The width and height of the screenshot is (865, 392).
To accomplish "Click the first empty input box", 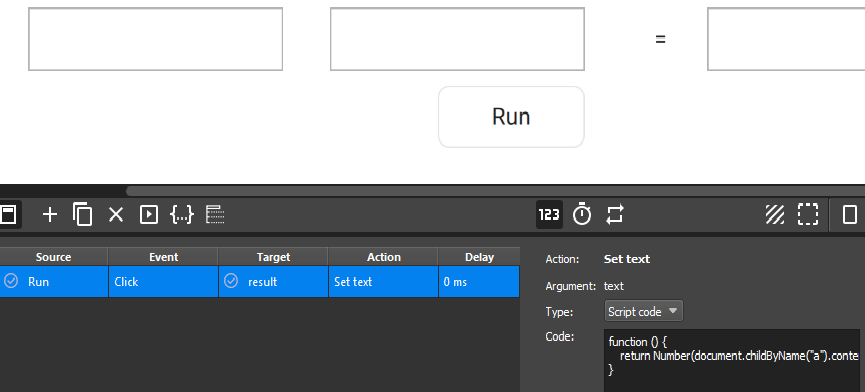I will coord(156,39).
